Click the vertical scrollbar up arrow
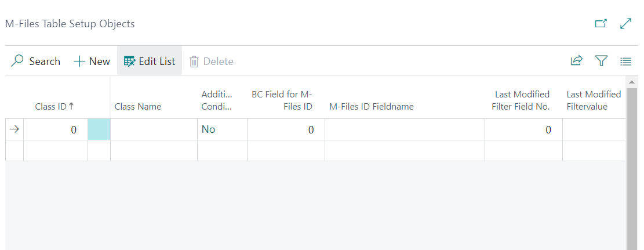The width and height of the screenshot is (644, 250). pyautogui.click(x=632, y=82)
